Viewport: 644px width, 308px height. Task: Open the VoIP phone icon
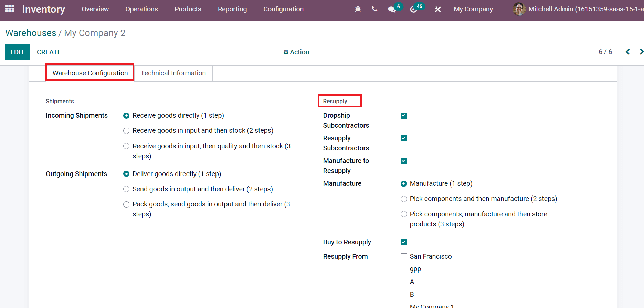tap(374, 9)
